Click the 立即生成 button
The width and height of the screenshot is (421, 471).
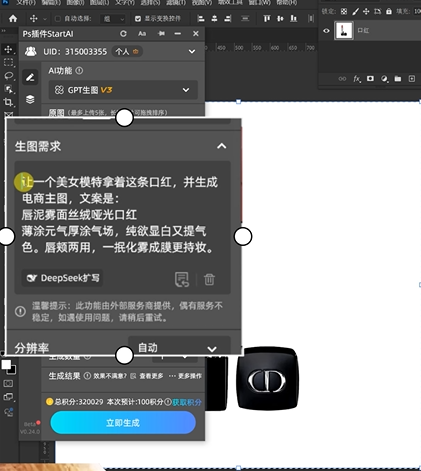pos(123,423)
